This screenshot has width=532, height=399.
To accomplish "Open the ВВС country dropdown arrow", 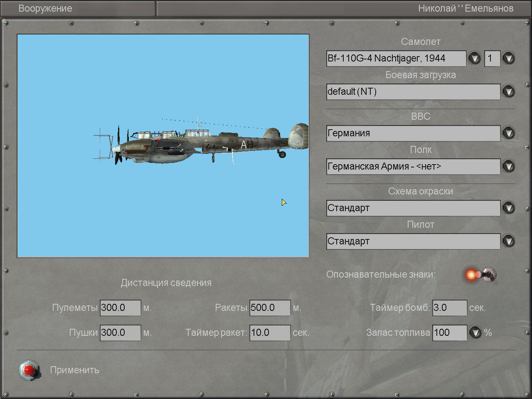I will [508, 133].
